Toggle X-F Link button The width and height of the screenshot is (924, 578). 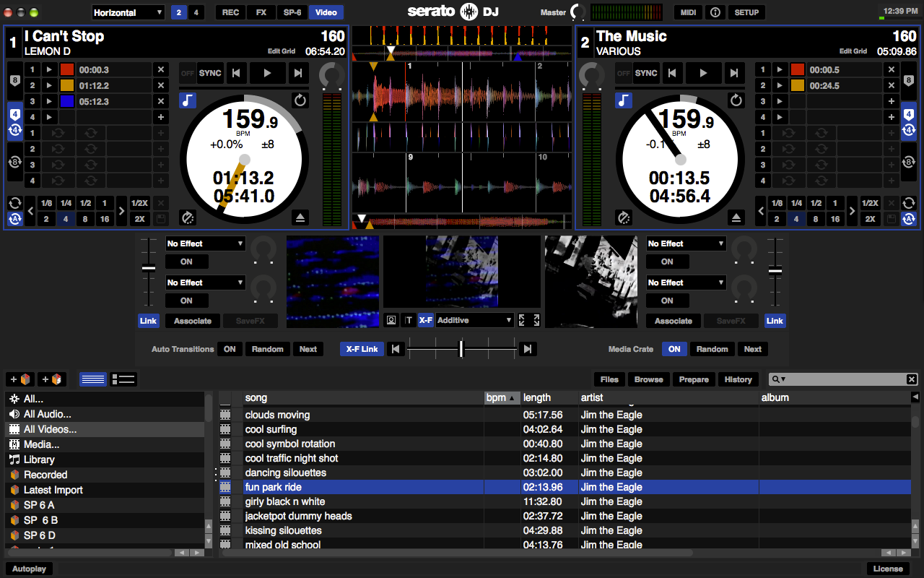click(x=362, y=349)
